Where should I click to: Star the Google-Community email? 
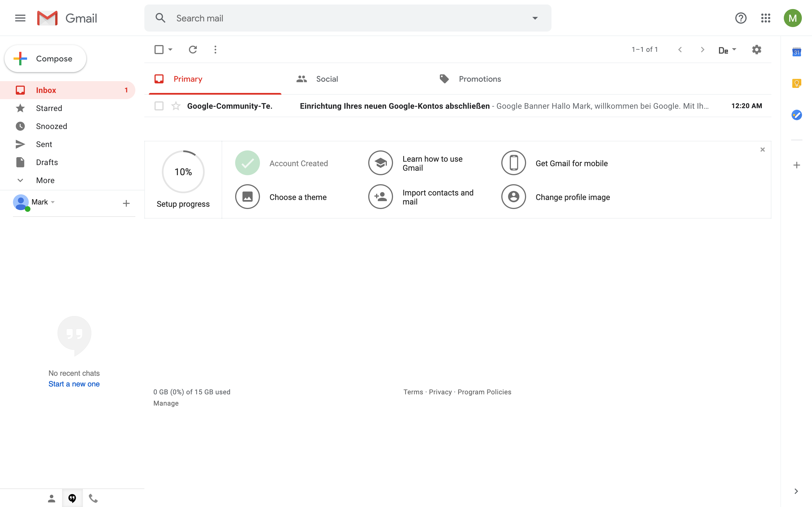(176, 106)
